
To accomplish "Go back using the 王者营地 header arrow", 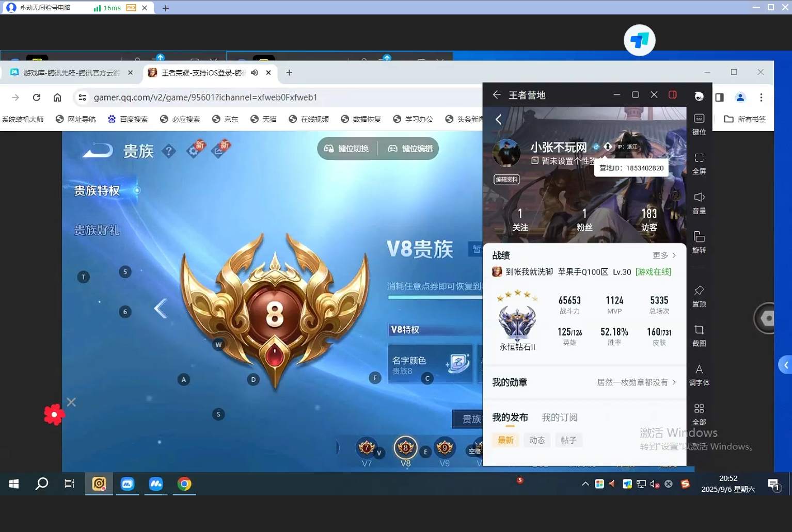I will [497, 95].
